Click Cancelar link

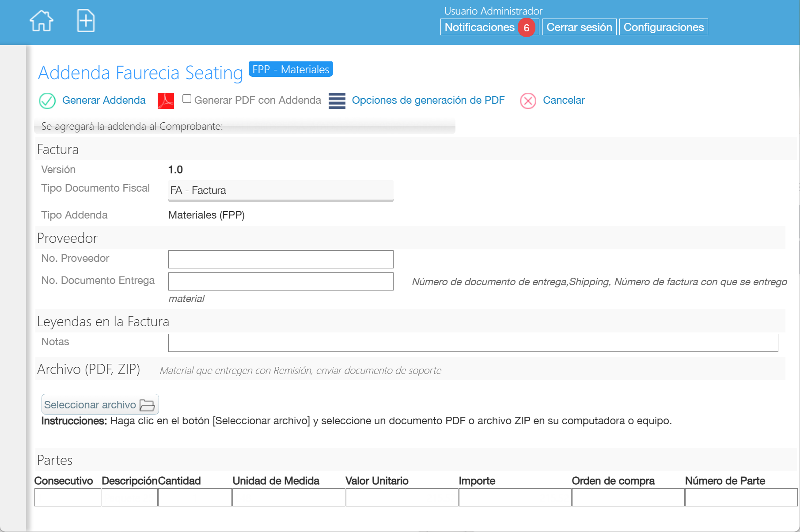tap(564, 100)
